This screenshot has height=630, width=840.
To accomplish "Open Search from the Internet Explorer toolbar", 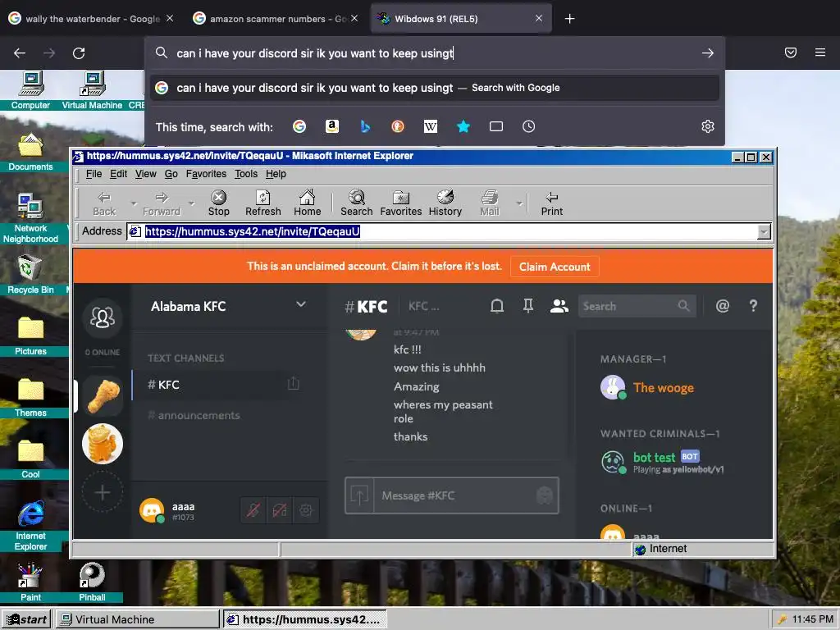I will (356, 203).
